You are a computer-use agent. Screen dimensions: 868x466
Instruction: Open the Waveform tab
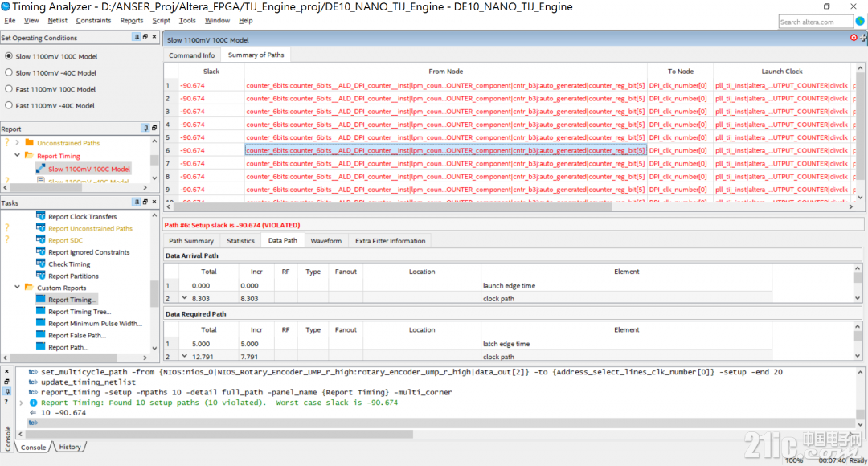click(x=326, y=241)
